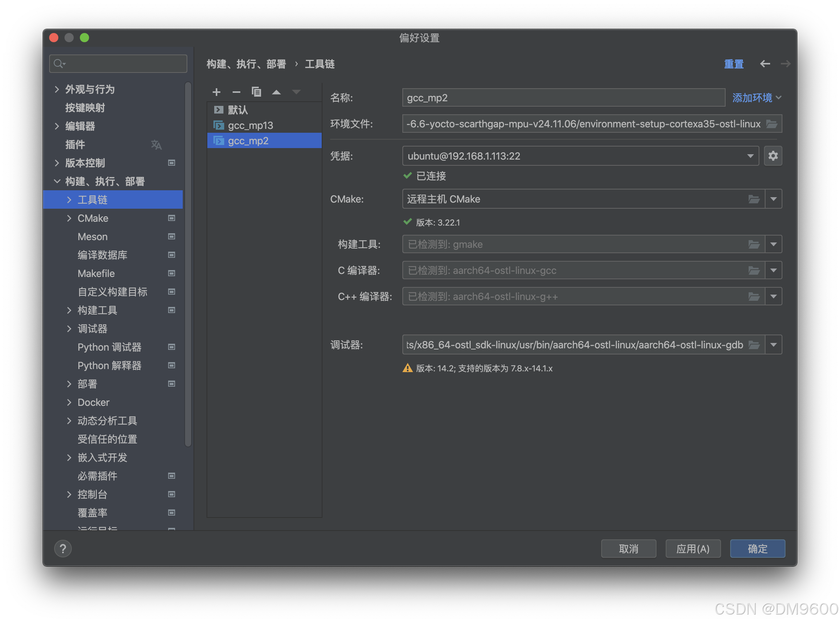Click the settings search field
Screen dimensions: 840x623
coord(123,64)
